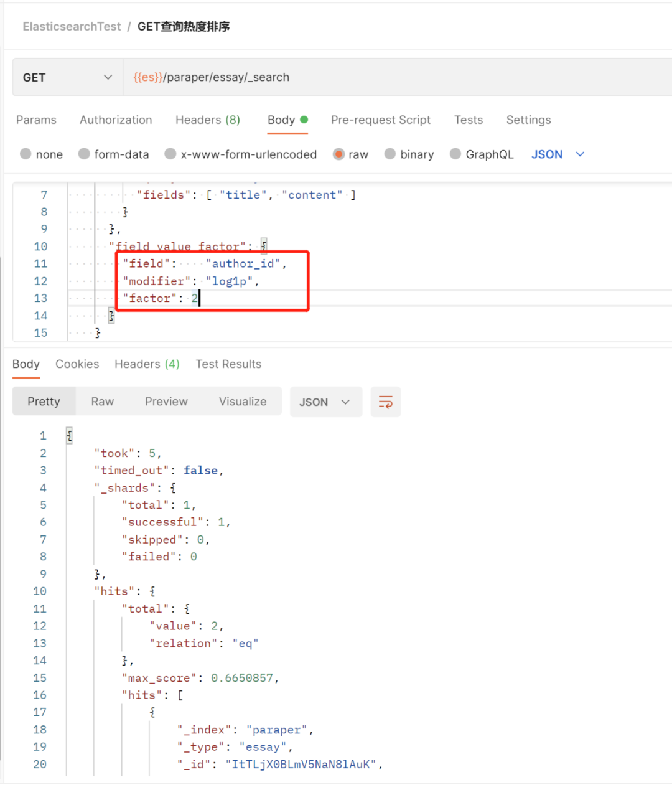Select the raw body radio button
The height and width of the screenshot is (800, 672).
[x=338, y=154]
